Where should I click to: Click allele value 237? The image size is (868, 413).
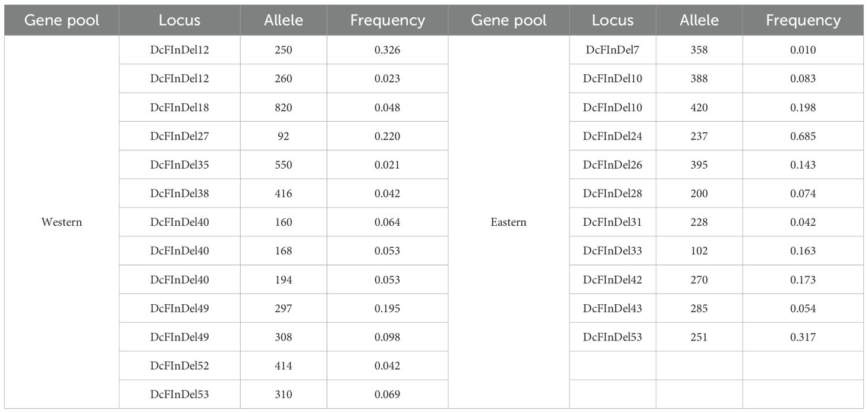pyautogui.click(x=699, y=136)
